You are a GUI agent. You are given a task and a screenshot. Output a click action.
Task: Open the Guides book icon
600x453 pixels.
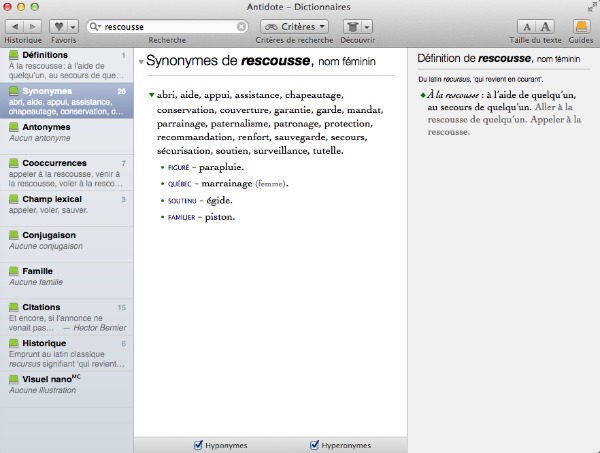pos(581,27)
